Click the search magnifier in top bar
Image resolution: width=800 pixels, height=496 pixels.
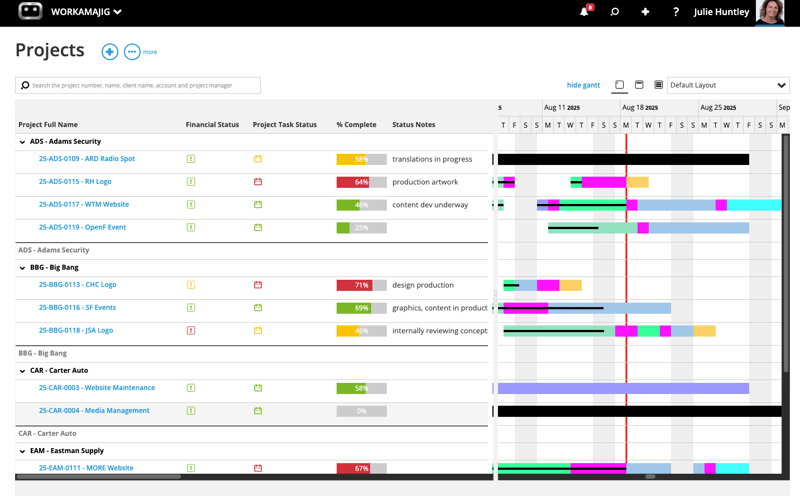[615, 12]
